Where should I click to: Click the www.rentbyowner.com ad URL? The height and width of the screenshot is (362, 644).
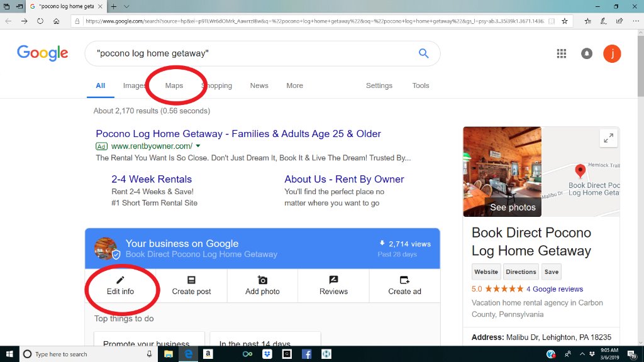coord(152,146)
